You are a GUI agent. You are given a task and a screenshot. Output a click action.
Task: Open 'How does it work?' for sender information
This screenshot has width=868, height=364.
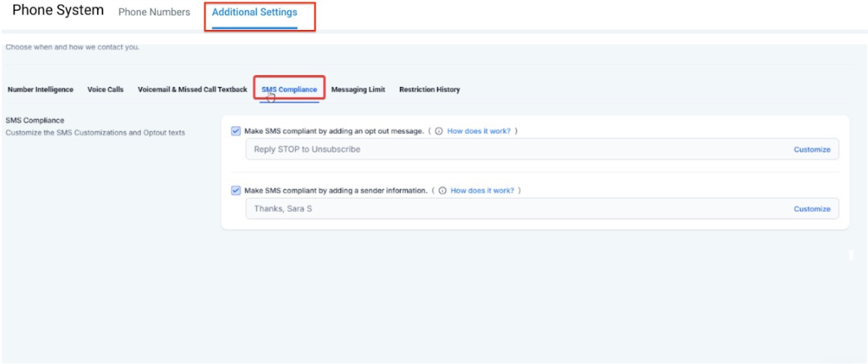point(482,191)
